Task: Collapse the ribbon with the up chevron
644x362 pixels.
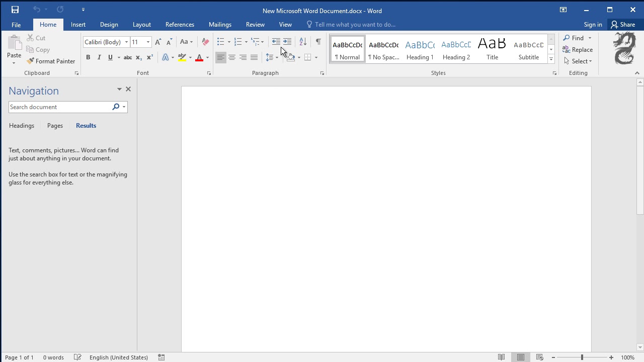Action: (637, 73)
